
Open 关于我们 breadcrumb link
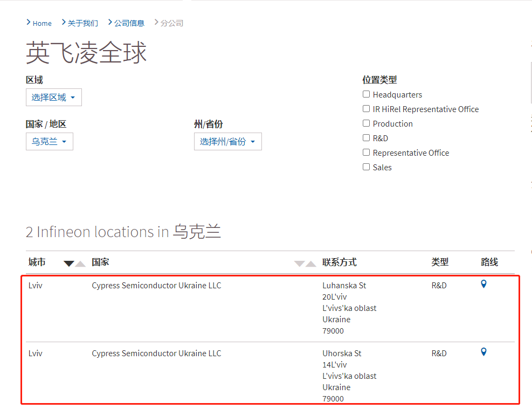[x=83, y=23]
